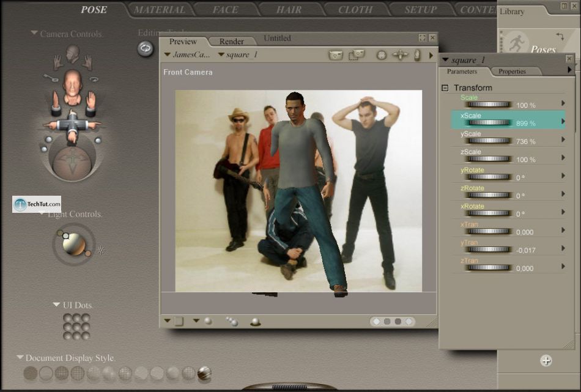Click the right-hand Move X and Z control

(91, 104)
